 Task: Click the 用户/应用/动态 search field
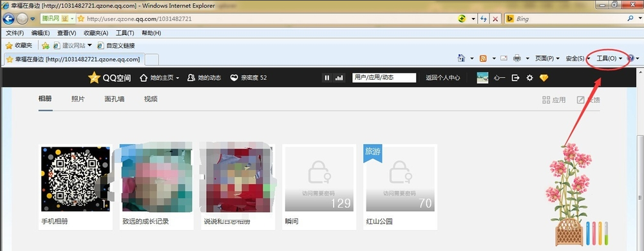(x=384, y=77)
